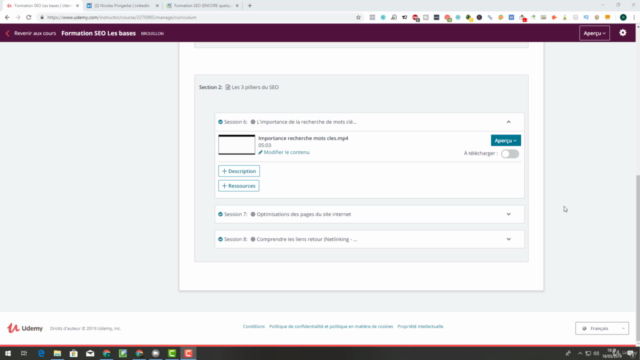Click Session 7 Optimisations des pages du site internet

tap(304, 214)
